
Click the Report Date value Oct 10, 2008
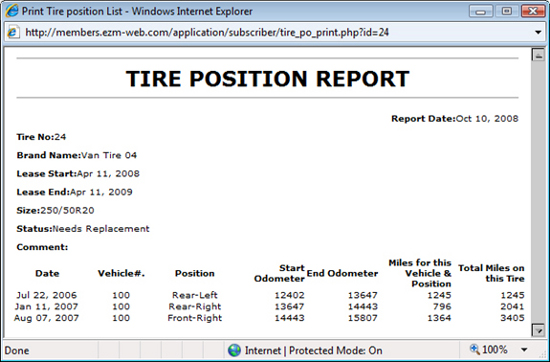coord(487,119)
